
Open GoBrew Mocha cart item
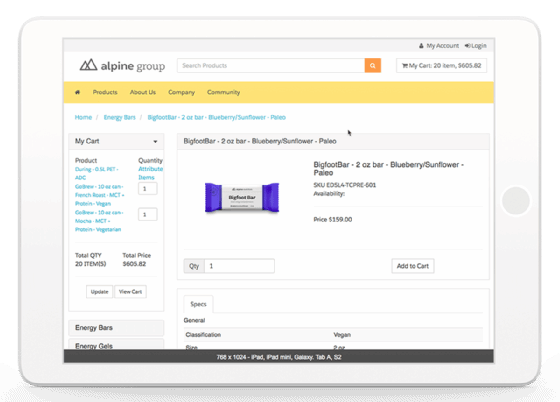point(99,221)
